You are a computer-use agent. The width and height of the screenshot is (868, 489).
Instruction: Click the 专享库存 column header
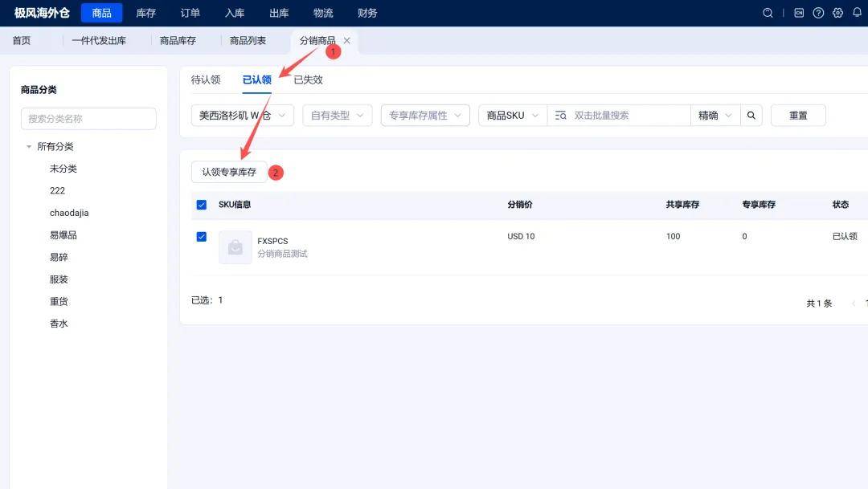coord(759,205)
